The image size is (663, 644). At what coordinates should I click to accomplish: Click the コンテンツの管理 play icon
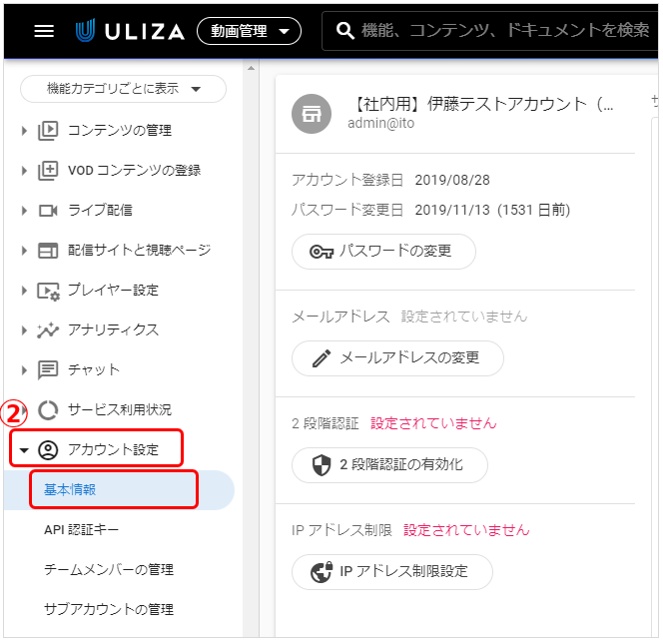(48, 130)
